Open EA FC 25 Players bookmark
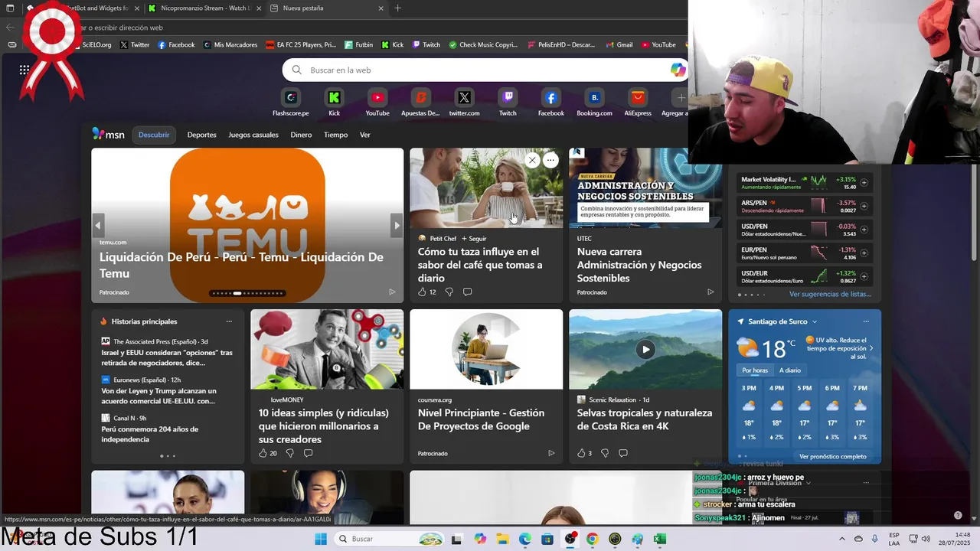The height and width of the screenshot is (551, 980). click(301, 44)
